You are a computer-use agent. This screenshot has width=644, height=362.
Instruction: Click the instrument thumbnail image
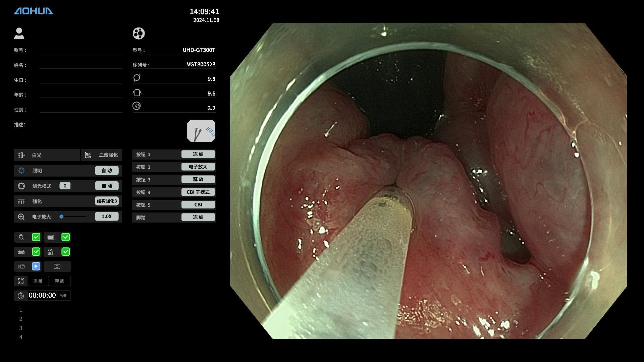[201, 131]
